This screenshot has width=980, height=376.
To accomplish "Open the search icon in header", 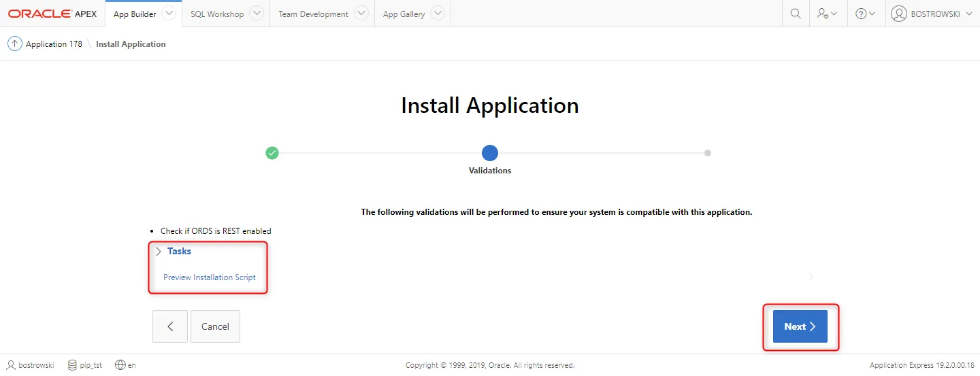I will click(795, 14).
